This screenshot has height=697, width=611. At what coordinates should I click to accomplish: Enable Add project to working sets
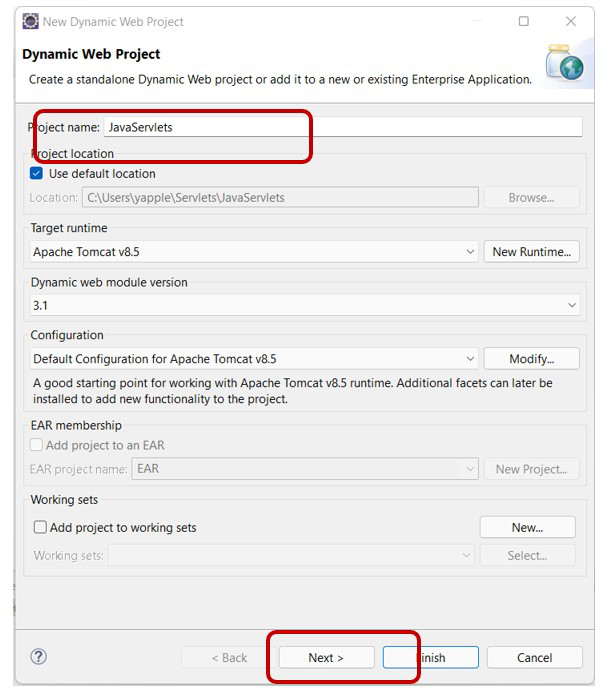click(x=41, y=527)
